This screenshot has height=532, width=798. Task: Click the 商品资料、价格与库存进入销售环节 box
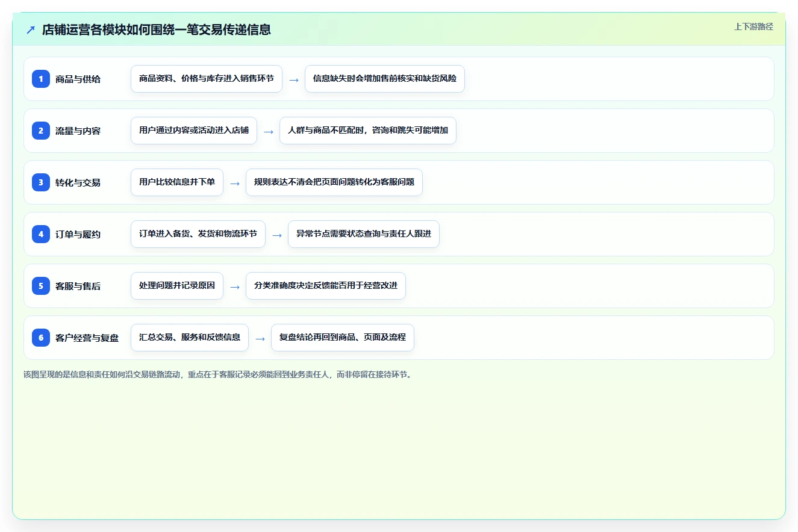tap(207, 79)
